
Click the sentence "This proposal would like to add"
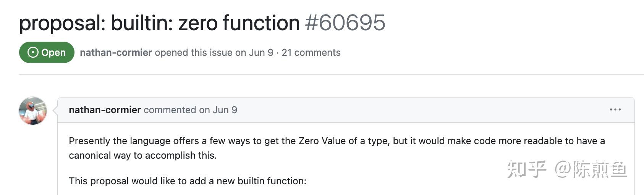pos(188,181)
